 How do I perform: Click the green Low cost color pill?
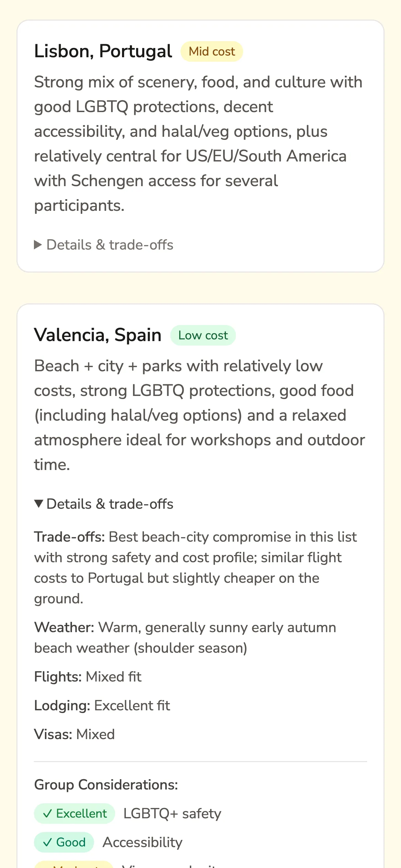point(203,335)
